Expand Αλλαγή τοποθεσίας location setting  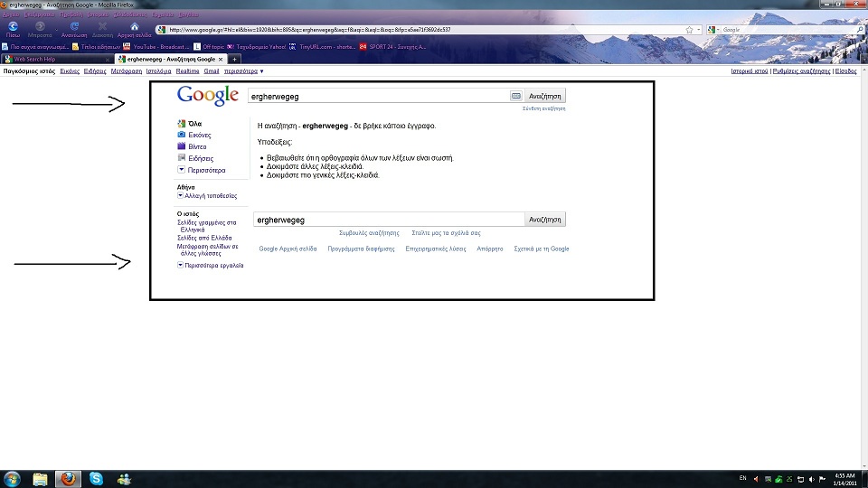pyautogui.click(x=207, y=196)
